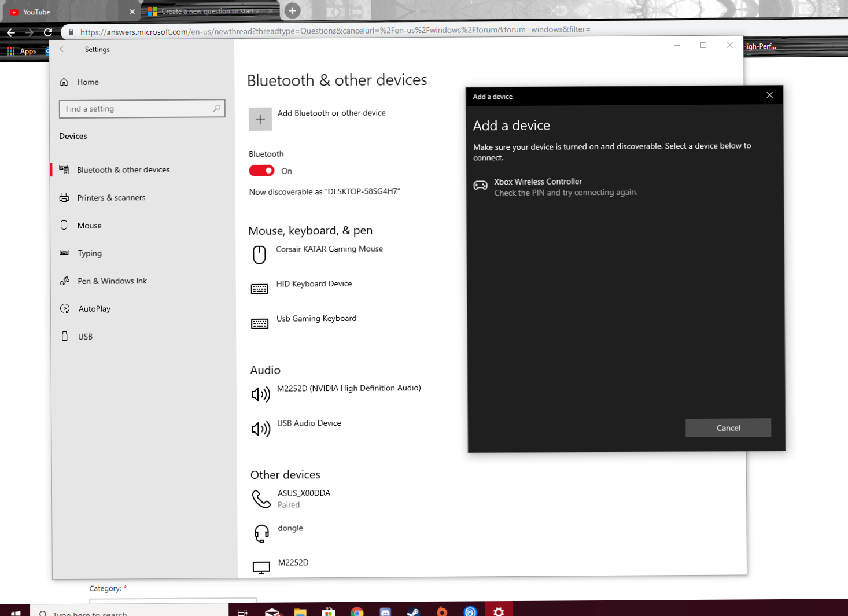The height and width of the screenshot is (616, 848).
Task: Open Apps bookmarks shortcut
Action: coord(22,51)
